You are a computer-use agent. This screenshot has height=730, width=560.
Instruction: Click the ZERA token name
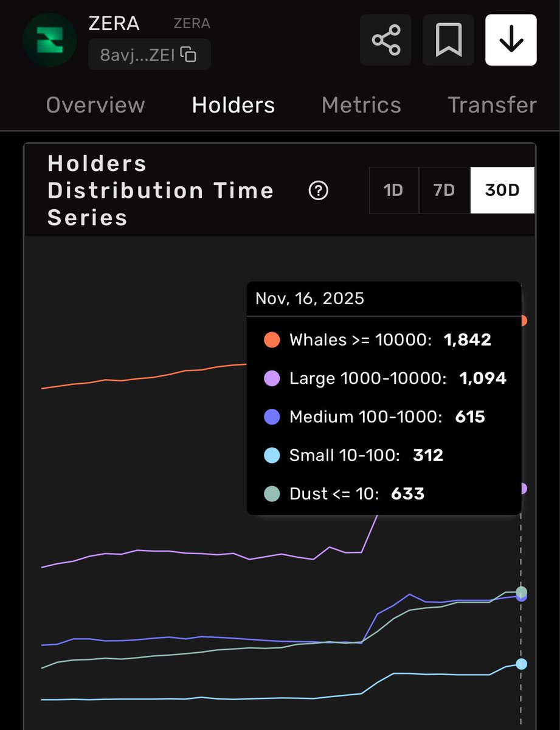(116, 23)
